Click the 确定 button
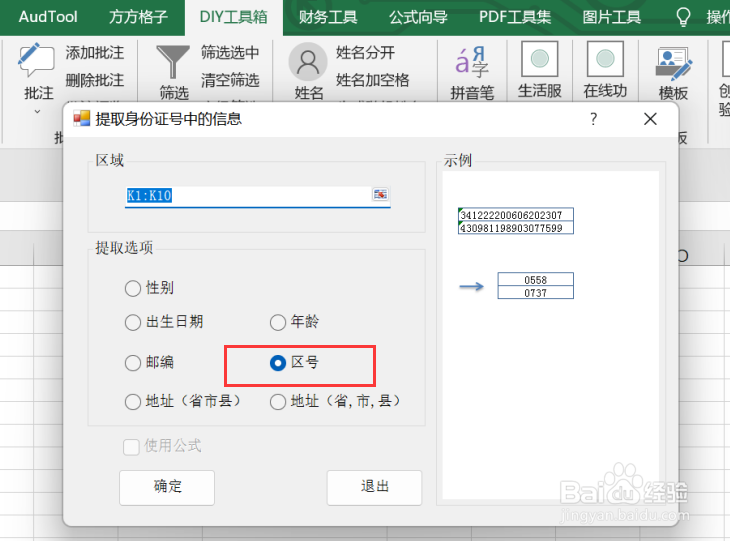The image size is (730, 541). pos(167,487)
